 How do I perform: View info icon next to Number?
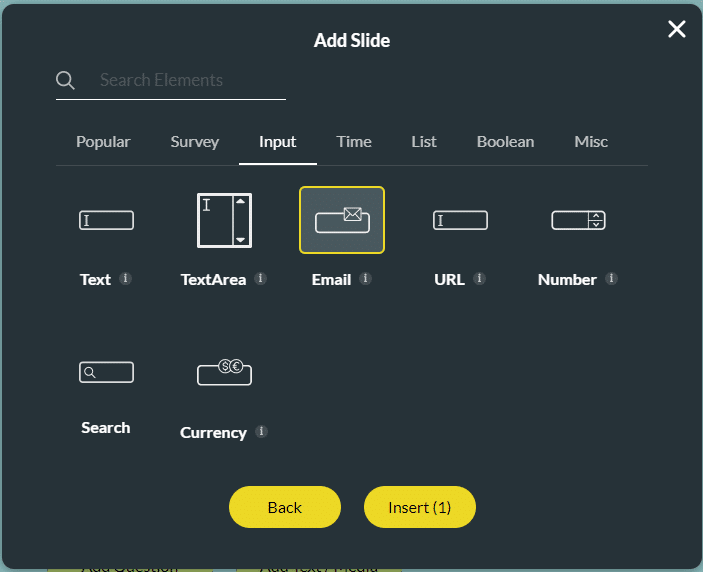tap(611, 279)
